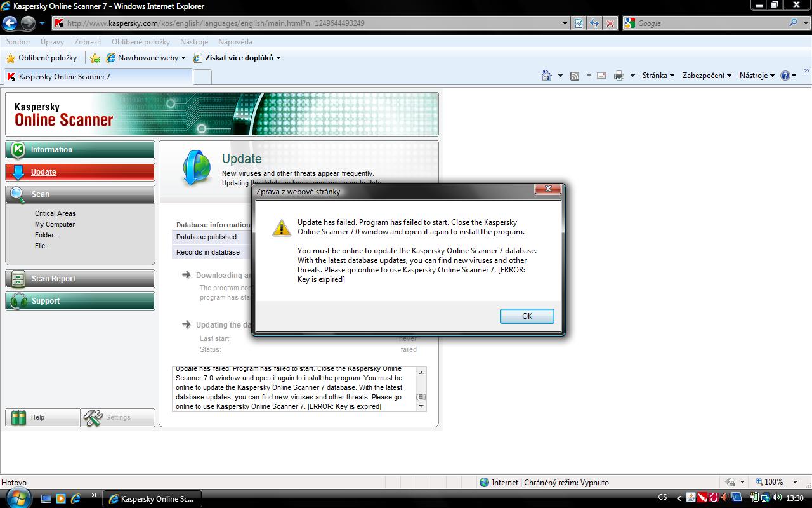Launch Windows Media Player from quick launch
The width and height of the screenshot is (812, 508).
click(x=61, y=498)
